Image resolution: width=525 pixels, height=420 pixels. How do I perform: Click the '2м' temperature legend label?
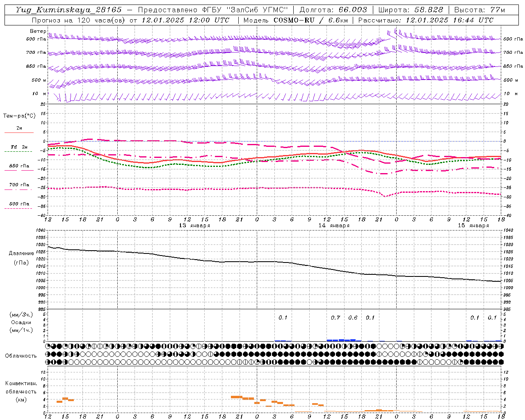(19, 128)
